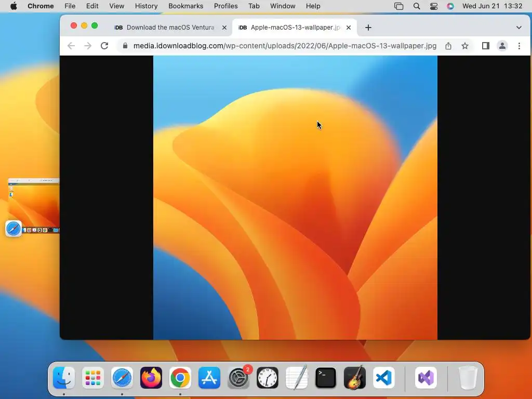Open Launchpad from the Dock
This screenshot has height=399, width=532.
click(x=93, y=378)
